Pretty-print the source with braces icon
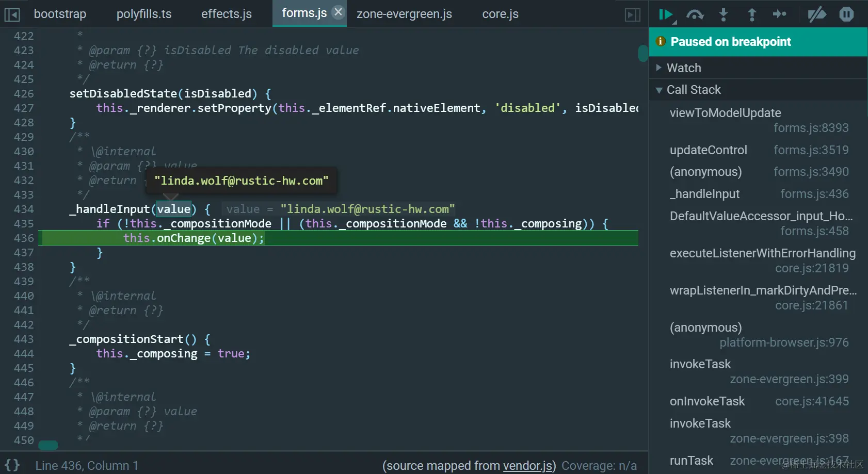Image resolution: width=868 pixels, height=474 pixels. point(12,465)
